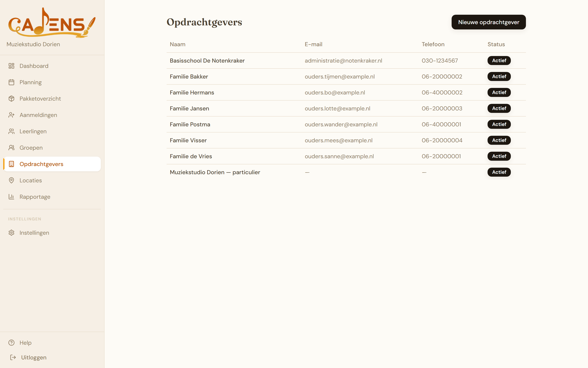588x368 pixels.
Task: Create a Nieuwe opdrachtgever
Action: tap(489, 22)
